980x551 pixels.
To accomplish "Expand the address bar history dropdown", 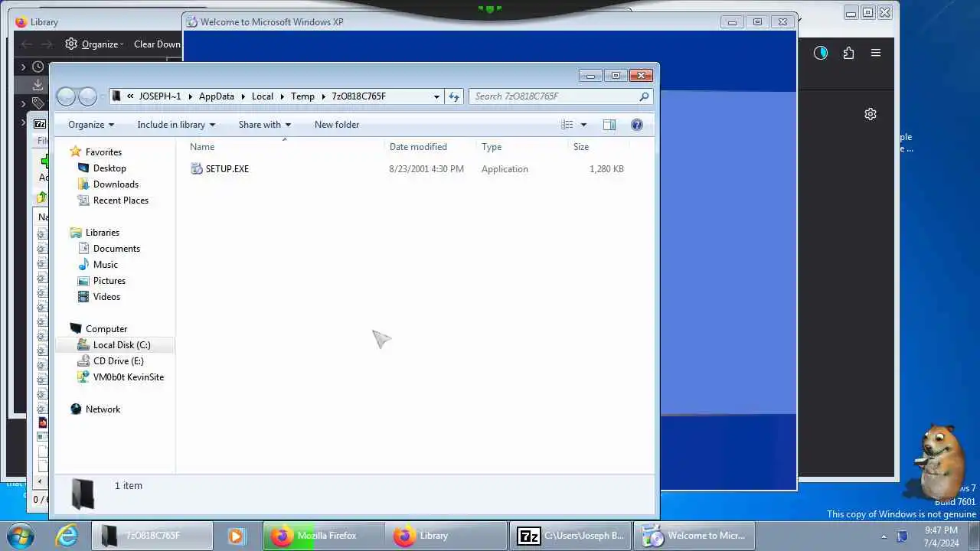I will pos(436,96).
